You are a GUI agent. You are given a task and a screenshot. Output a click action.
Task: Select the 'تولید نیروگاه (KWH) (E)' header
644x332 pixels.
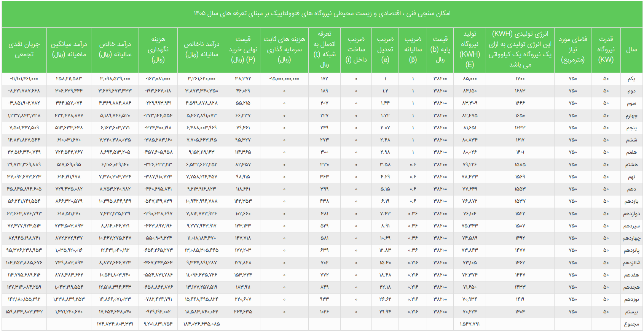(x=470, y=49)
